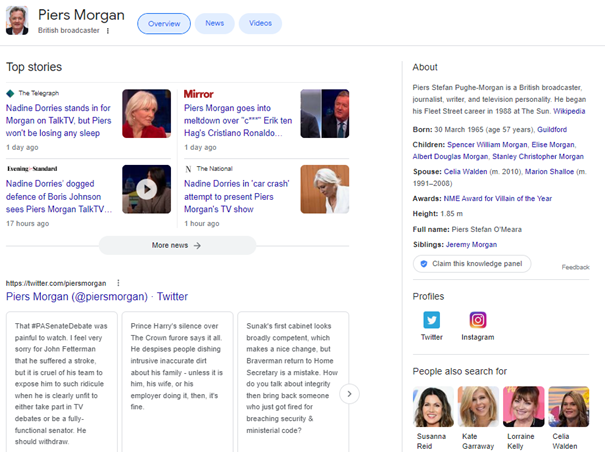Image resolution: width=605 pixels, height=452 pixels.
Task: Click the Piers Morgan title heading
Action: click(x=81, y=15)
